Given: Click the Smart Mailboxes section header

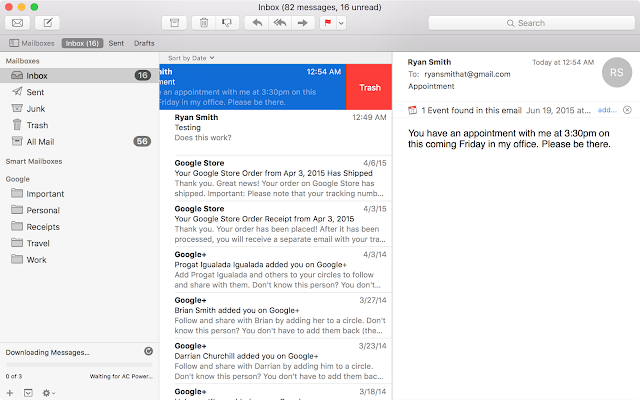Looking at the screenshot, I should [x=34, y=161].
